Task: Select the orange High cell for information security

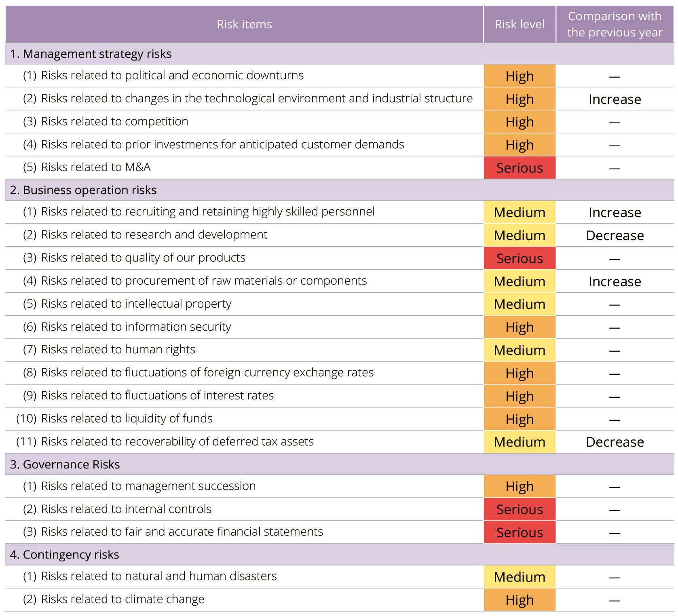Action: tap(520, 327)
